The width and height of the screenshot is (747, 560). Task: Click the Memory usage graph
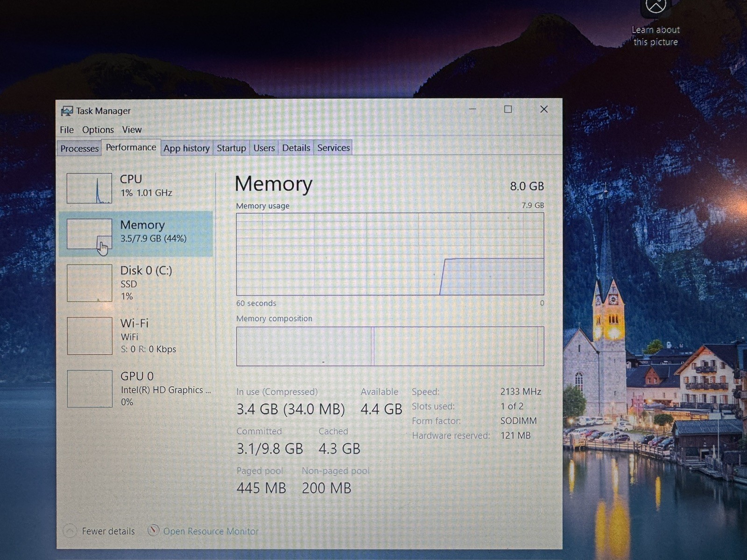(390, 254)
